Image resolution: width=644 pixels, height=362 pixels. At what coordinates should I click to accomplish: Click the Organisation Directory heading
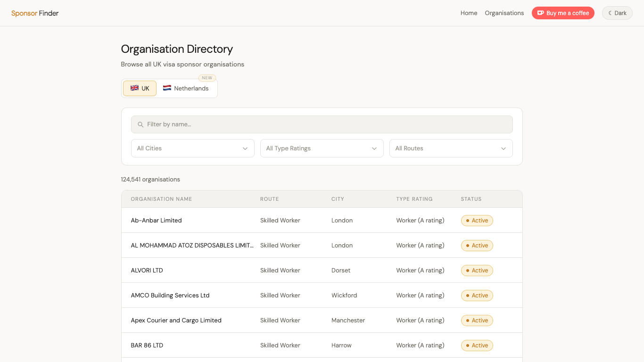[177, 49]
